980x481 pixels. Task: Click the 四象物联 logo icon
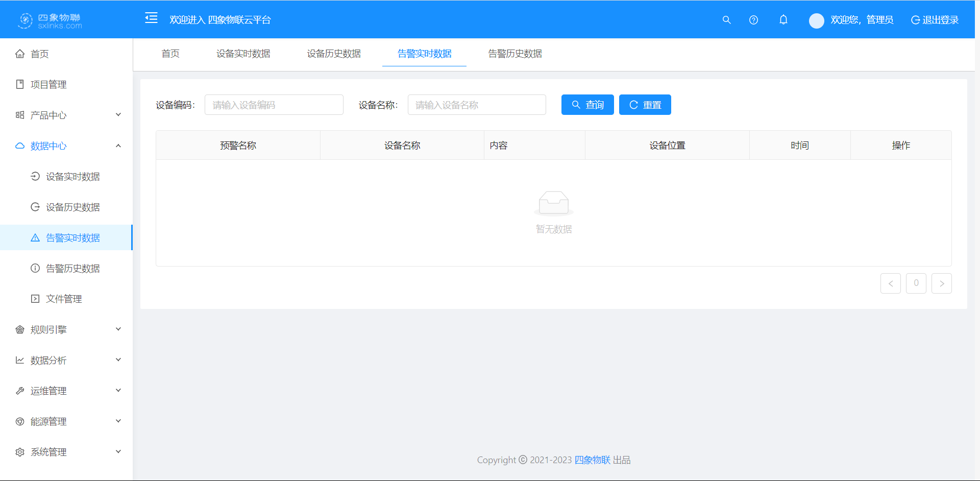(x=24, y=20)
